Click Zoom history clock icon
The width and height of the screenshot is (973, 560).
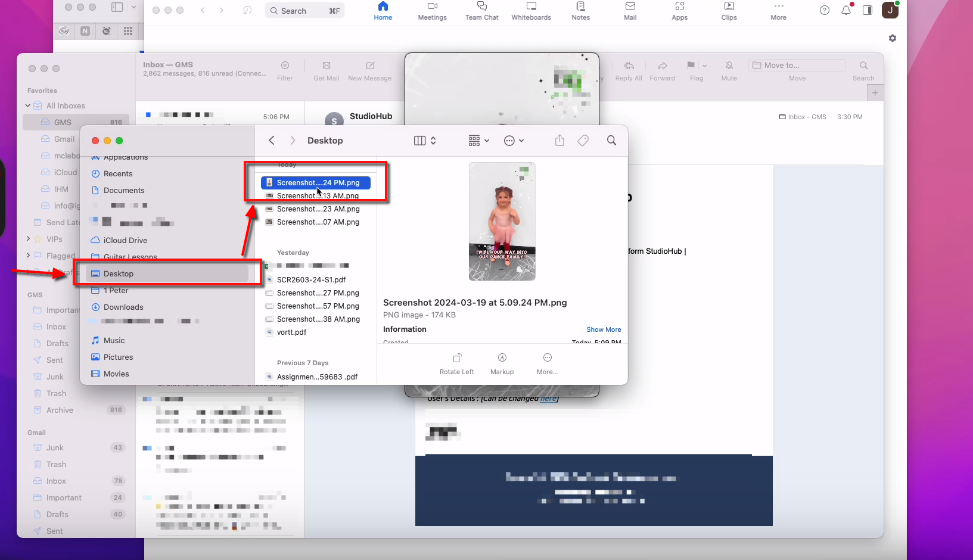point(247,10)
